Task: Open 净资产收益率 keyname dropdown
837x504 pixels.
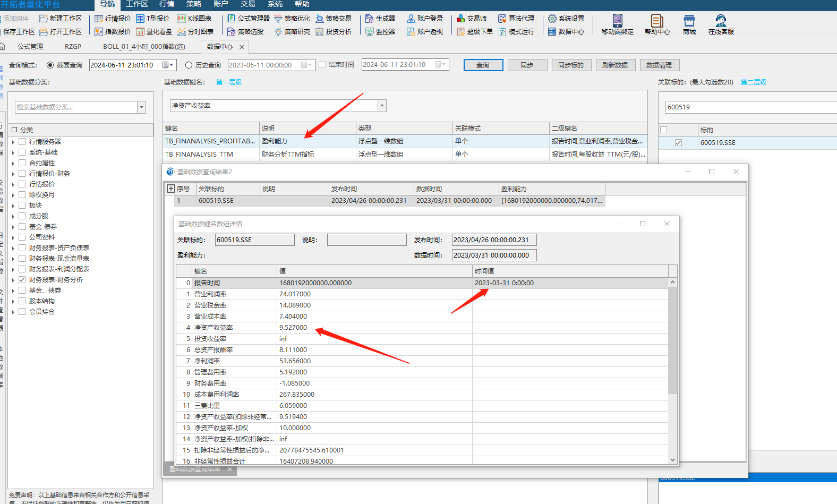Action: 382,106
